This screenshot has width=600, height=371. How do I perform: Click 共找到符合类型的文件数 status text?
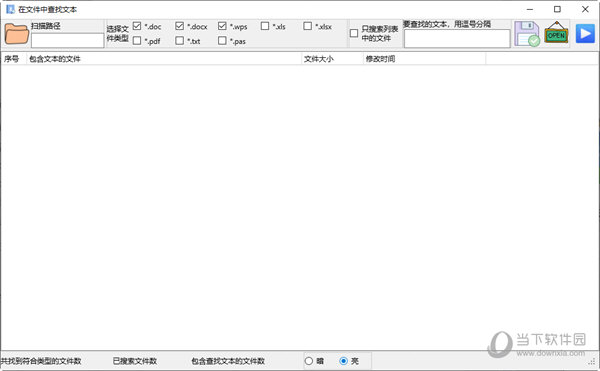41,361
